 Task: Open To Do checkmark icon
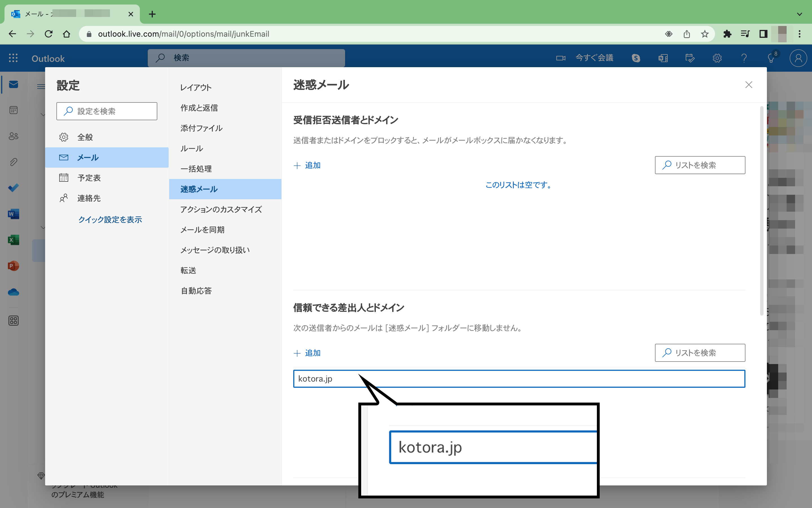14,188
